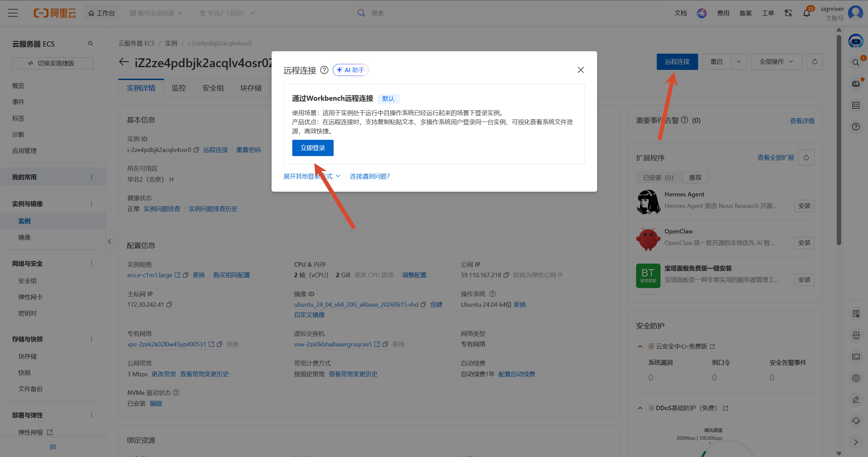The height and width of the screenshot is (457, 868).
Task: Select the 推荐 extensions tab
Action: pyautogui.click(x=695, y=178)
